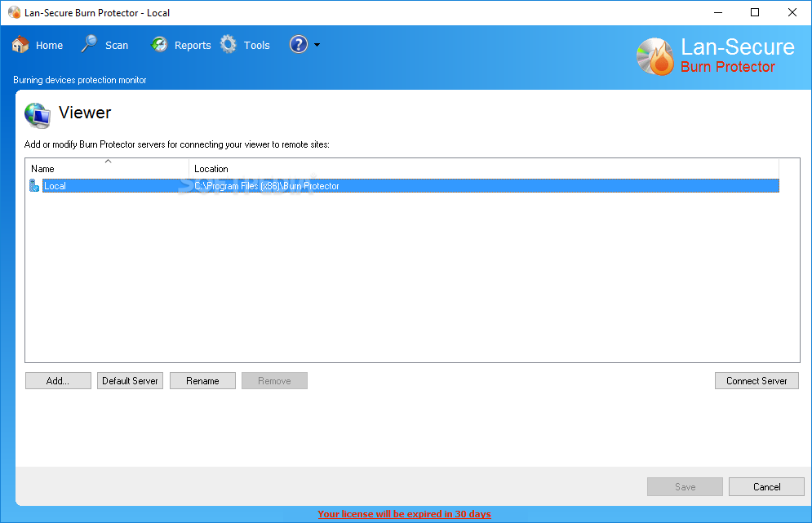
Task: Click the Save button
Action: click(685, 487)
